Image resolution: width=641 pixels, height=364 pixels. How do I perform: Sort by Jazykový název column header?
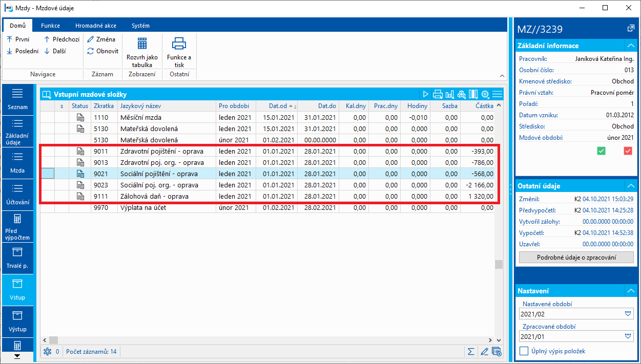pyautogui.click(x=167, y=106)
